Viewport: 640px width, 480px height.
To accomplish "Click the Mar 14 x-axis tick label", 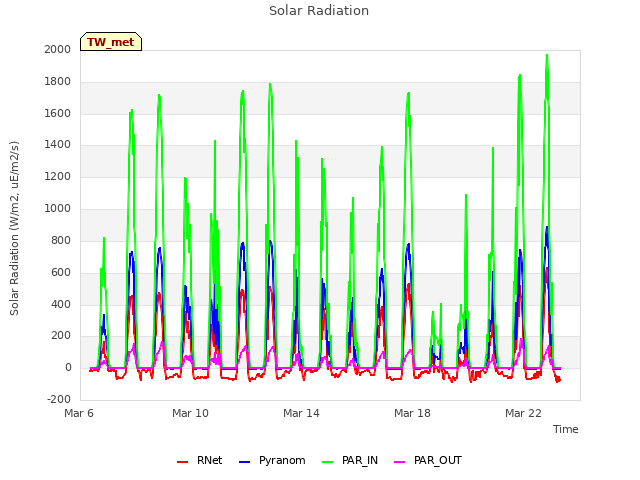I will 301,413.
